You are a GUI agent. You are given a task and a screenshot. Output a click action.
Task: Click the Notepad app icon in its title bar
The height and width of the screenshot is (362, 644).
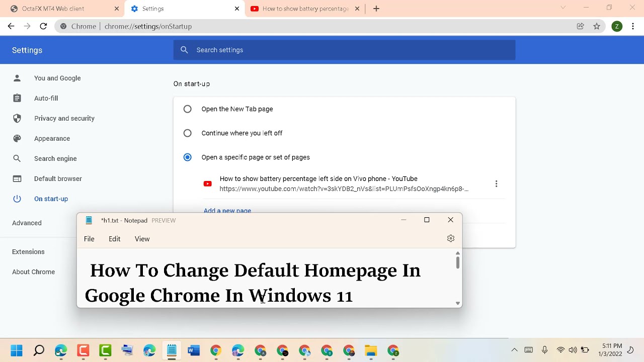click(89, 220)
